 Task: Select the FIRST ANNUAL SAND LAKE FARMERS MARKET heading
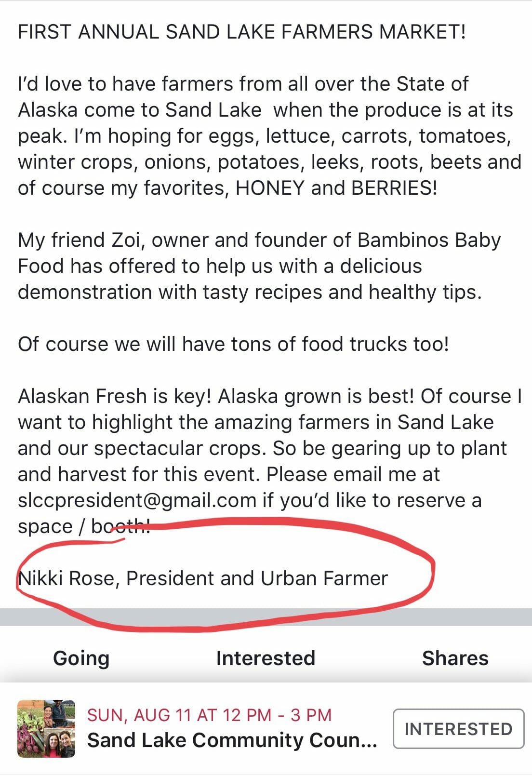(242, 32)
